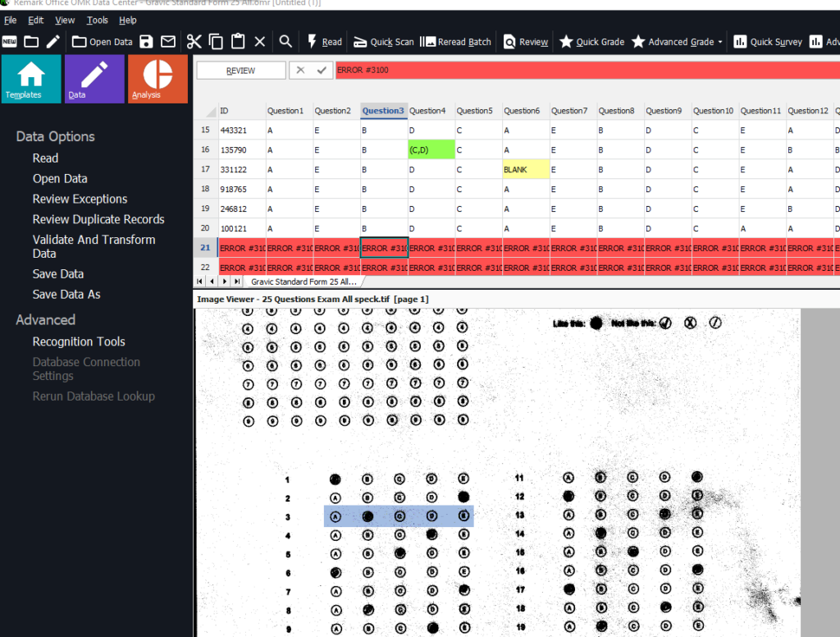Click the yellow BLANK cell in row 17

pyautogui.click(x=526, y=169)
